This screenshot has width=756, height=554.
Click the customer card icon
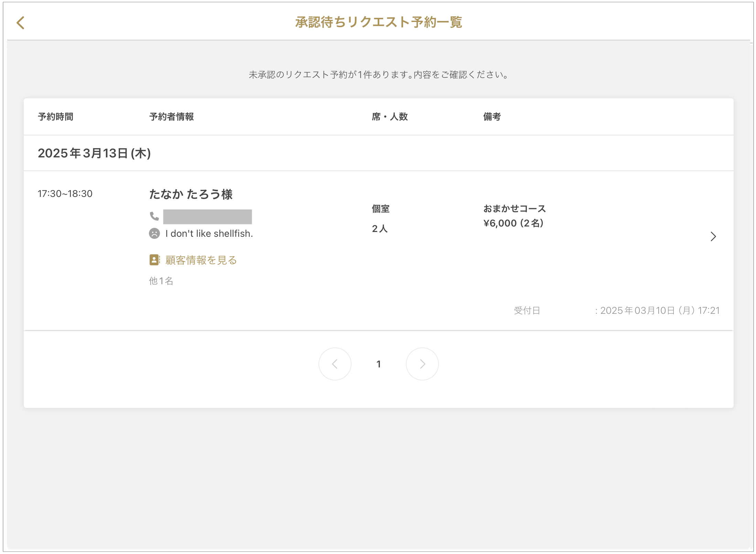coord(154,260)
